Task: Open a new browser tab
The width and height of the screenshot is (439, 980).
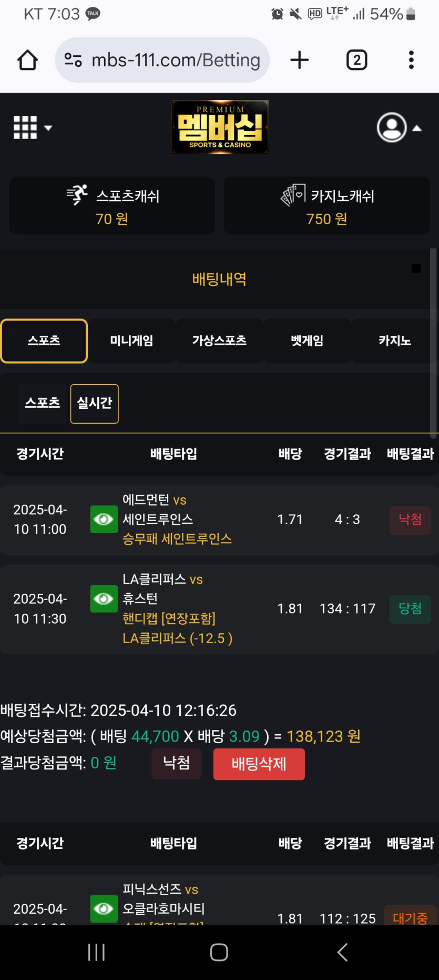Action: click(300, 60)
